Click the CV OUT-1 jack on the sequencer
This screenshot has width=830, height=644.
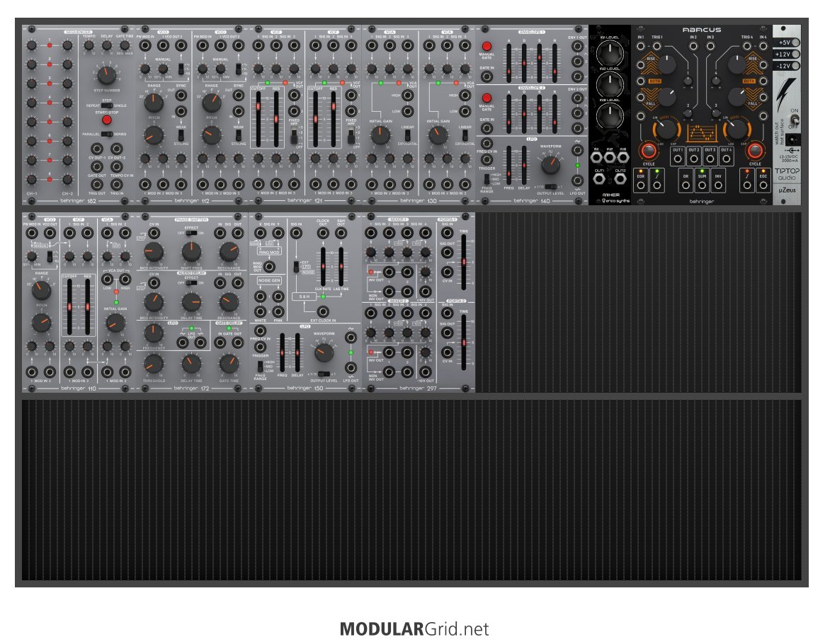click(97, 149)
